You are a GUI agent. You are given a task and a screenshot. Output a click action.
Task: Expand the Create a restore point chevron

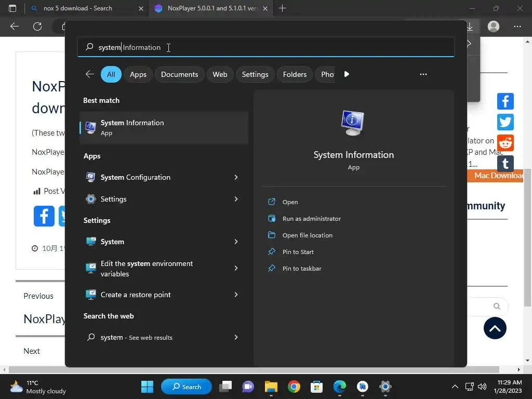coord(236,295)
